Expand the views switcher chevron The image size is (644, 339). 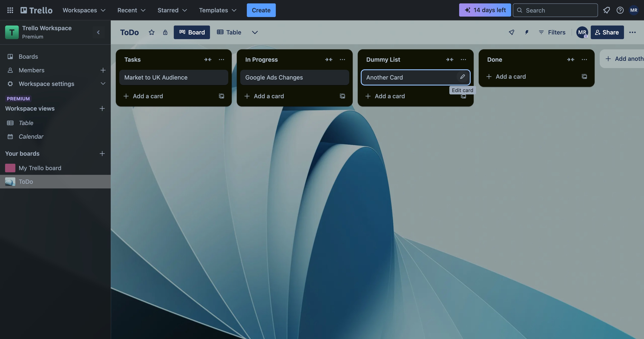pyautogui.click(x=255, y=33)
